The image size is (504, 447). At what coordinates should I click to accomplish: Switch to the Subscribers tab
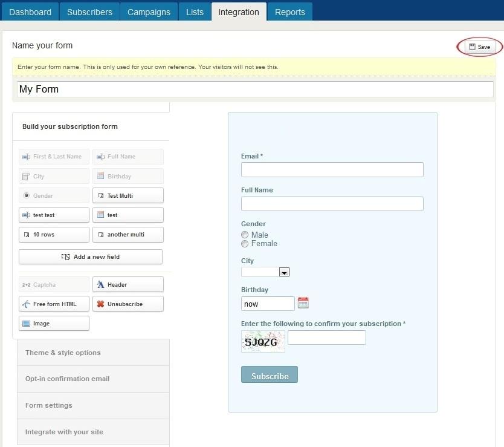(89, 12)
